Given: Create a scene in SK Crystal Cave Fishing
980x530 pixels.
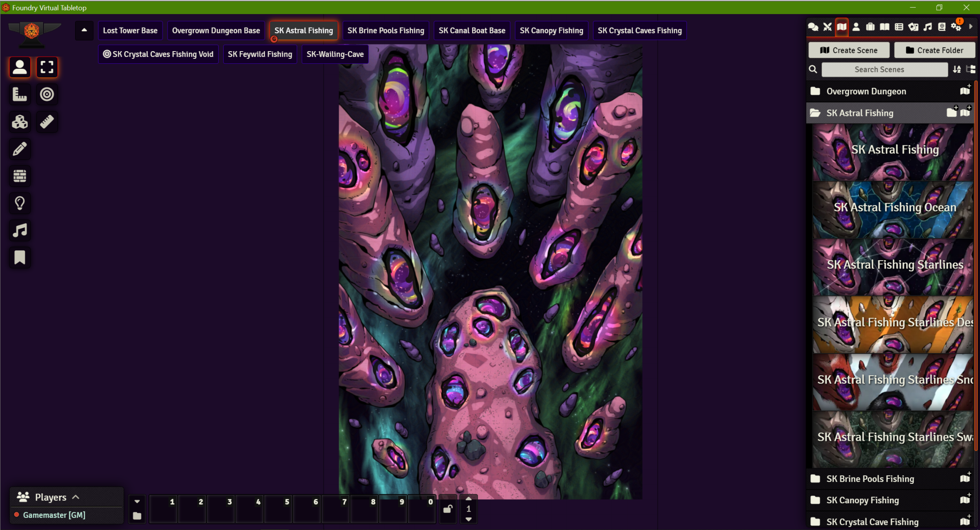Looking at the screenshot, I should 966,521.
